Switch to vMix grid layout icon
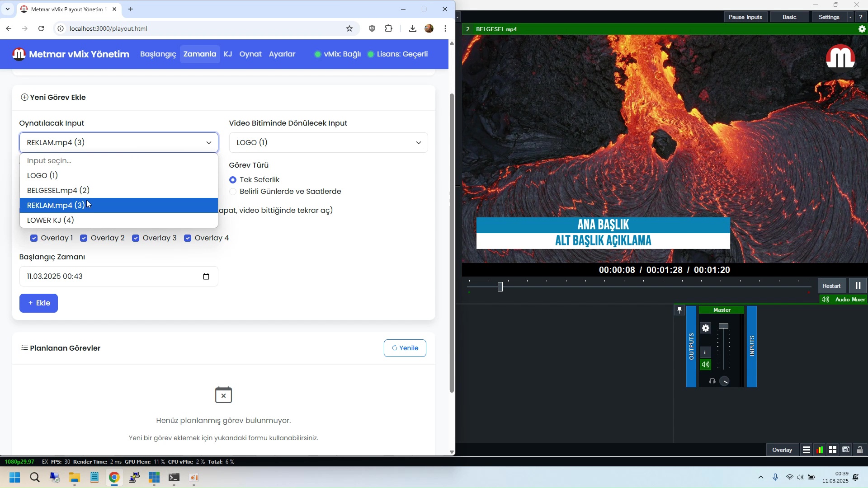The width and height of the screenshot is (868, 488). pyautogui.click(x=833, y=450)
